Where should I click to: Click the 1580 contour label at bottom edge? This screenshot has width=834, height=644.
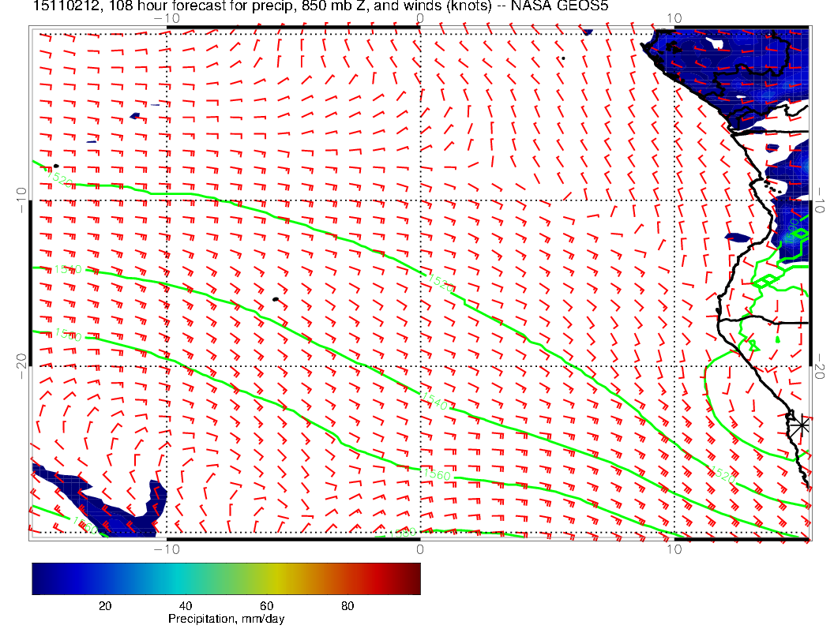click(403, 534)
